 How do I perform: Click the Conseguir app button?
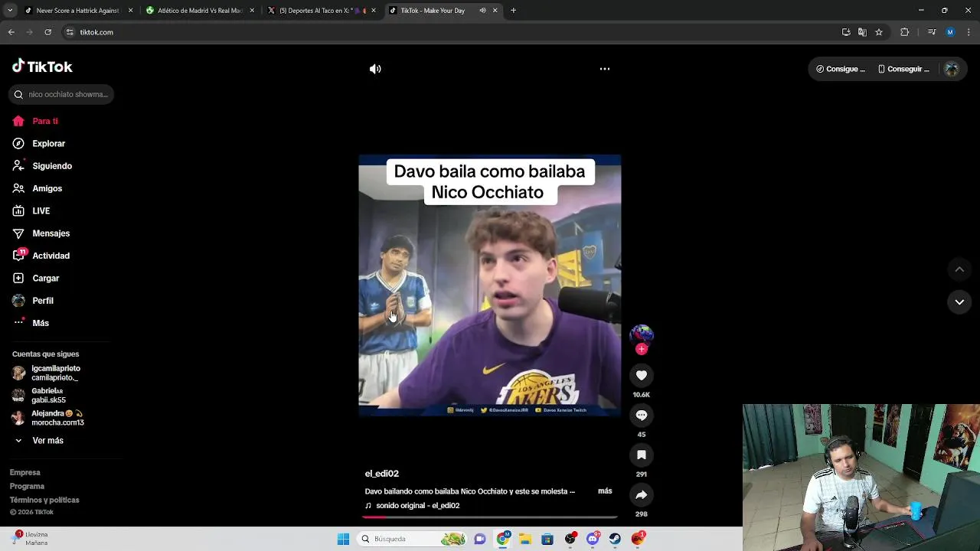[x=903, y=69]
